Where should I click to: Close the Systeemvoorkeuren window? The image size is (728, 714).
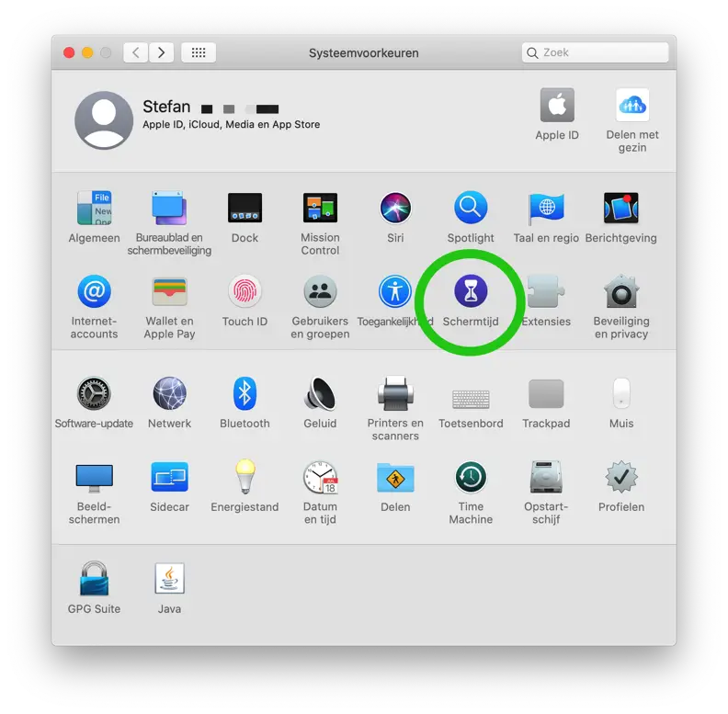point(69,52)
